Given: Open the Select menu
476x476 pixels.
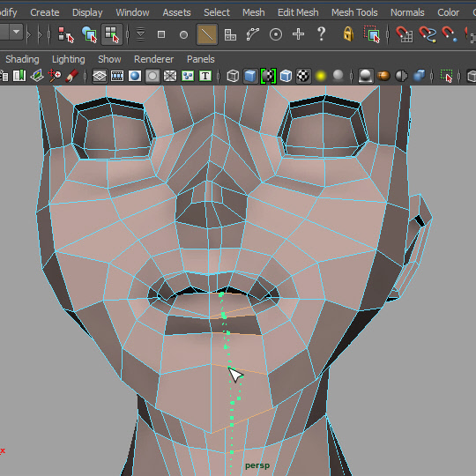Looking at the screenshot, I should (x=217, y=12).
